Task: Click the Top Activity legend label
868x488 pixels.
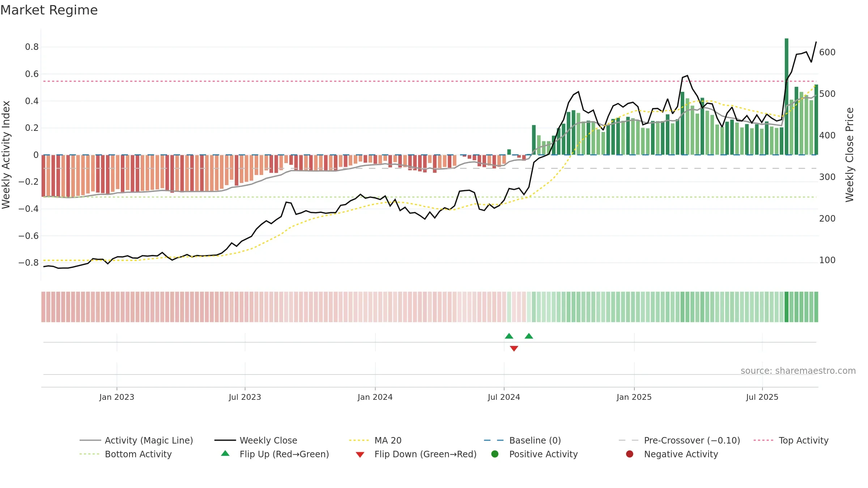Action: (x=803, y=440)
